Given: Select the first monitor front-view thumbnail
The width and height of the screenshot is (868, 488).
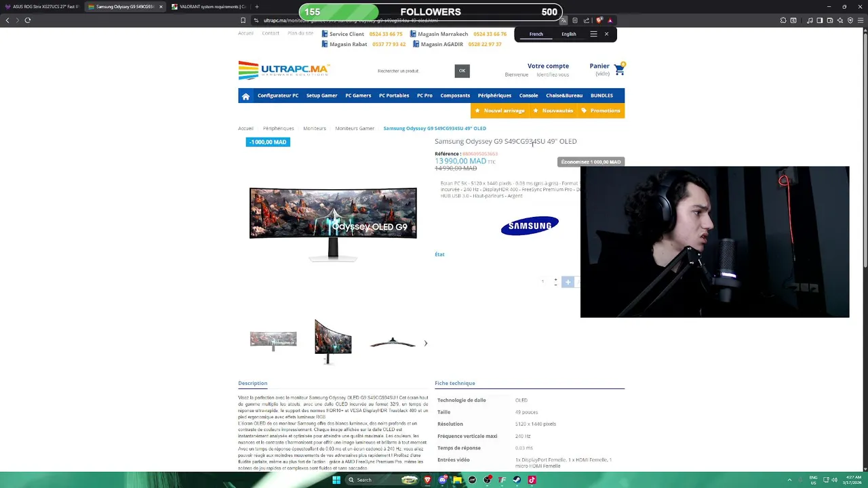Looking at the screenshot, I should pyautogui.click(x=273, y=341).
